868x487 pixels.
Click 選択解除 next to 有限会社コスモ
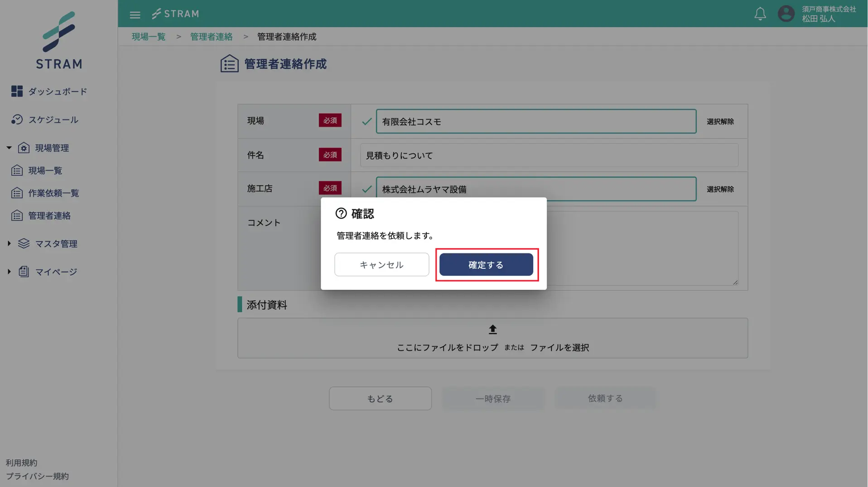[x=720, y=121]
